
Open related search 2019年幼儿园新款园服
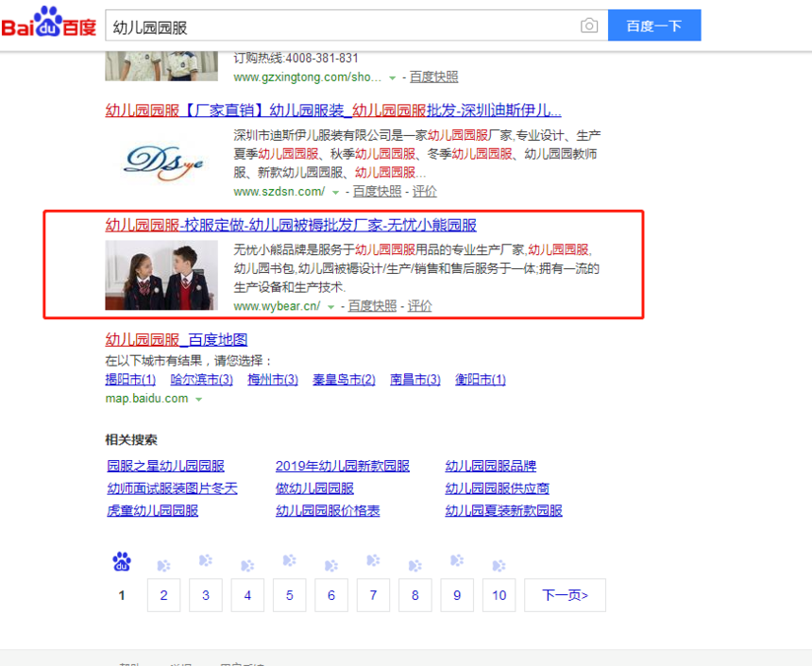(x=343, y=466)
